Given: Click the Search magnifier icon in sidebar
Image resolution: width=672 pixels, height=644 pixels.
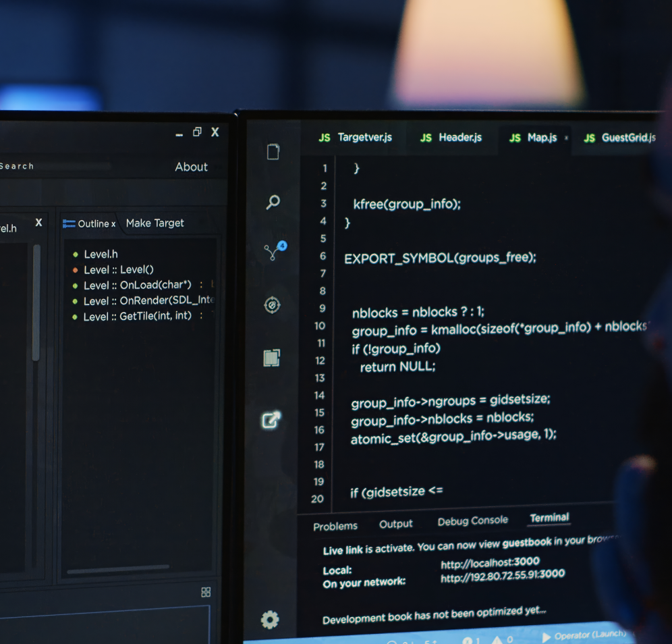Looking at the screenshot, I should point(273,202).
